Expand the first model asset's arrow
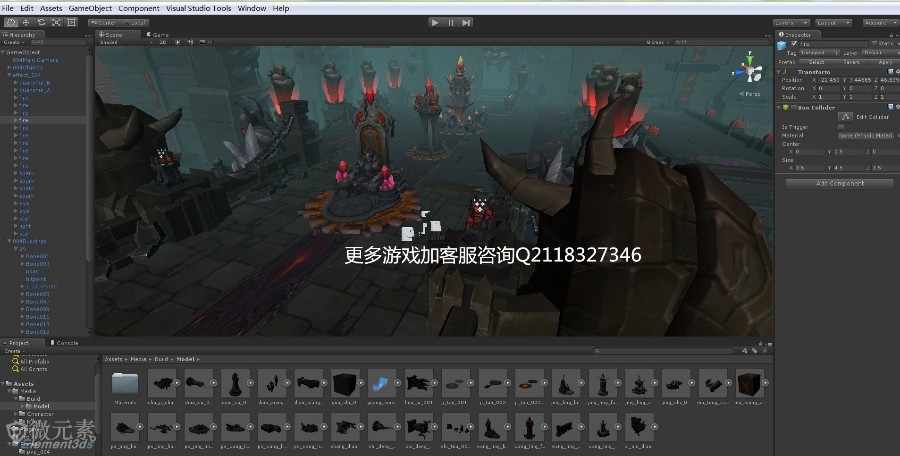 177,382
